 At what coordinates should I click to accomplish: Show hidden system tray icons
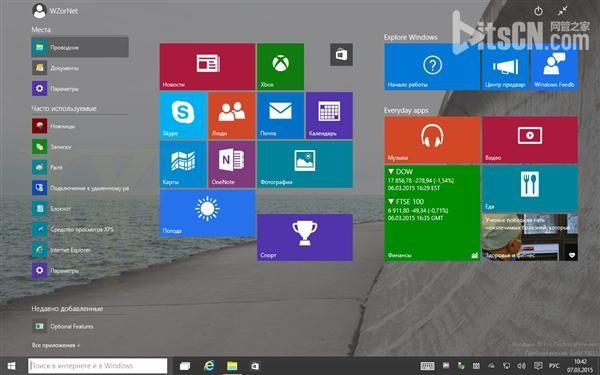coord(491,366)
